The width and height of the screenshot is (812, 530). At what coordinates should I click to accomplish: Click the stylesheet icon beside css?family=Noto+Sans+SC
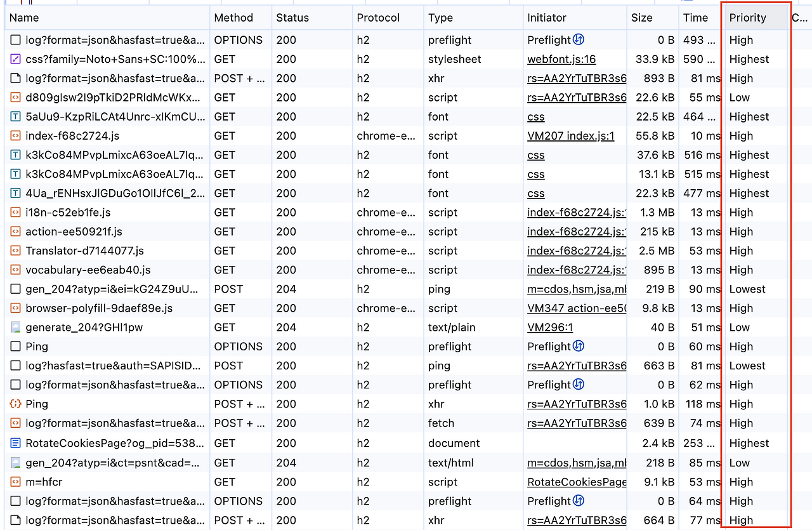[15, 59]
